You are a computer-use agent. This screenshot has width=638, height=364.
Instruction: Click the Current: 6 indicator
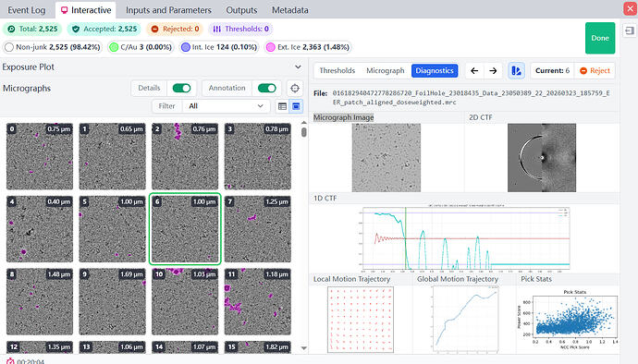553,71
